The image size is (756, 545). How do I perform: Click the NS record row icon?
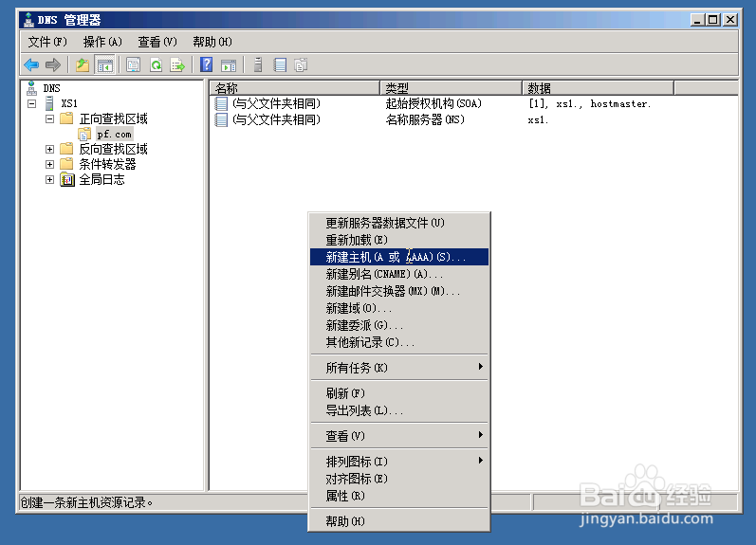[x=221, y=119]
